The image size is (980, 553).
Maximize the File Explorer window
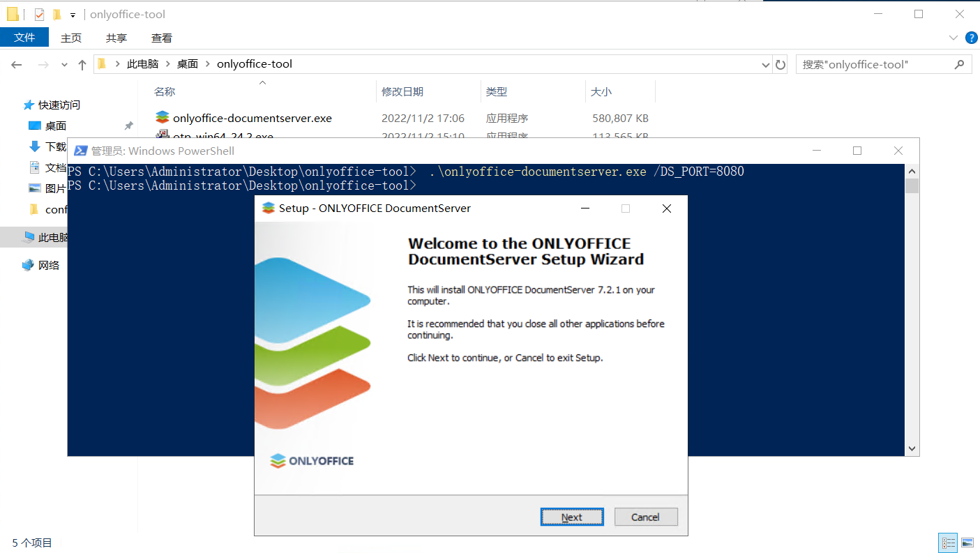pyautogui.click(x=919, y=14)
